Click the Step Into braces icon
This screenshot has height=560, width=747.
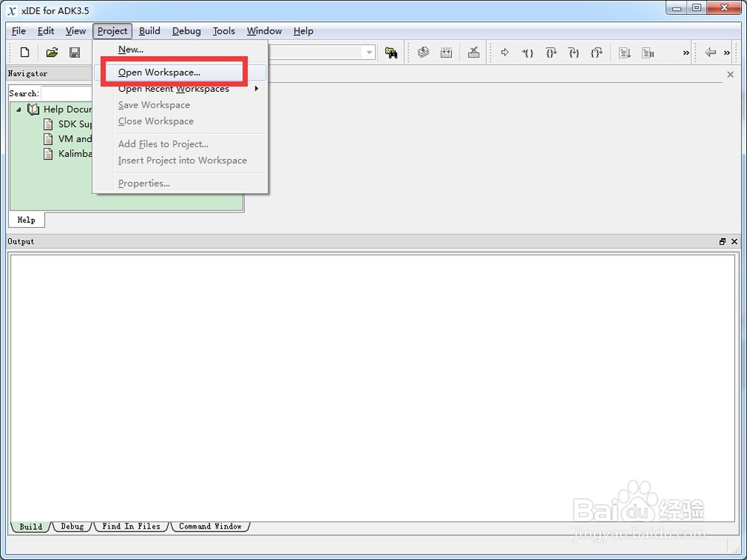pyautogui.click(x=527, y=52)
